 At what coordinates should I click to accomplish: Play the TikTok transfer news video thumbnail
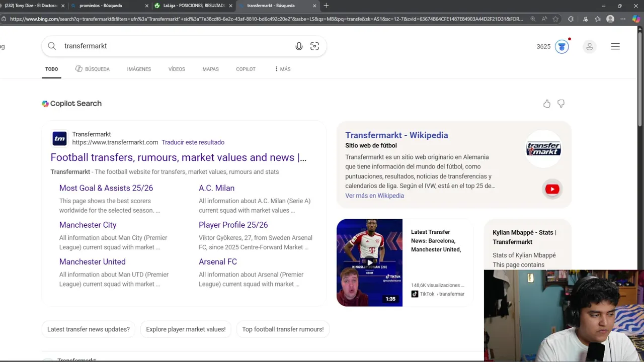click(369, 262)
